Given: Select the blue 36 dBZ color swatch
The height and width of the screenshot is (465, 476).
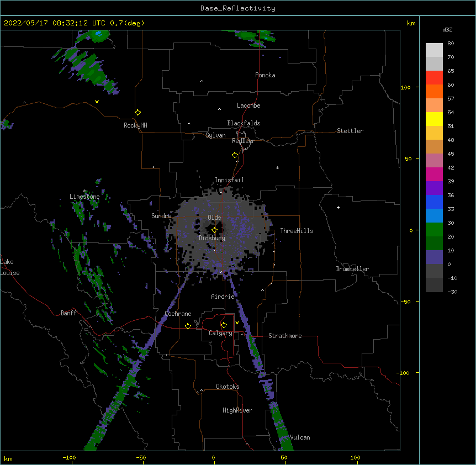Looking at the screenshot, I should click(x=434, y=202).
